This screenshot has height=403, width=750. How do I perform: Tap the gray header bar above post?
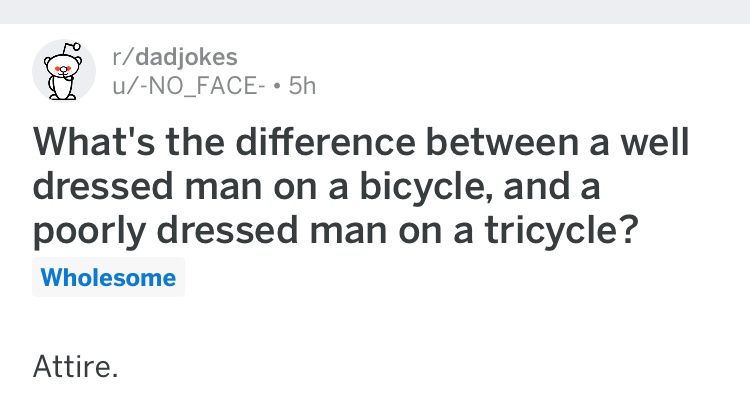[x=375, y=12]
